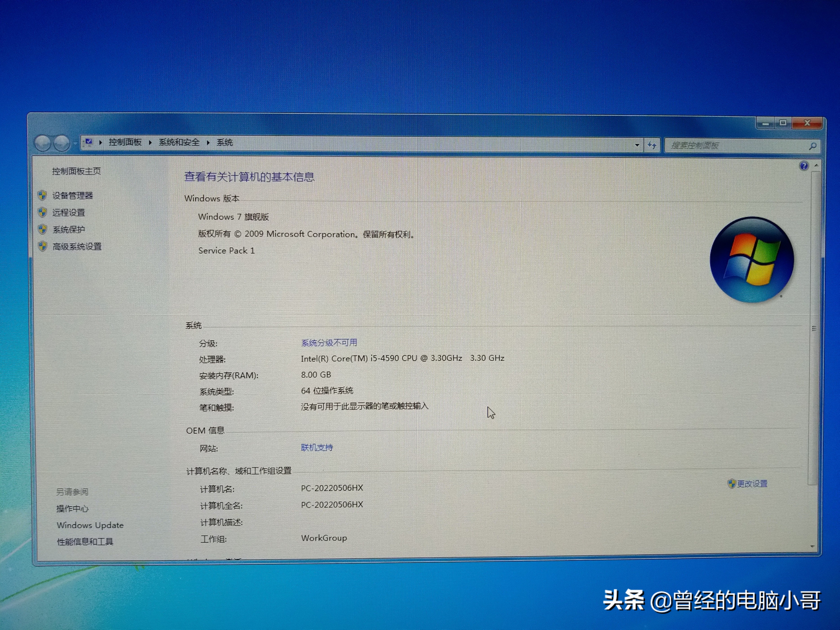Image resolution: width=840 pixels, height=630 pixels.
Task: Select 系统 in the breadcrumb path
Action: point(224,142)
